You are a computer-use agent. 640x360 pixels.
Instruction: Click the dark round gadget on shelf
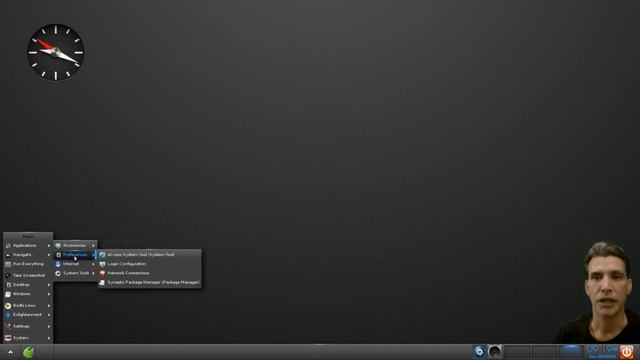click(495, 351)
